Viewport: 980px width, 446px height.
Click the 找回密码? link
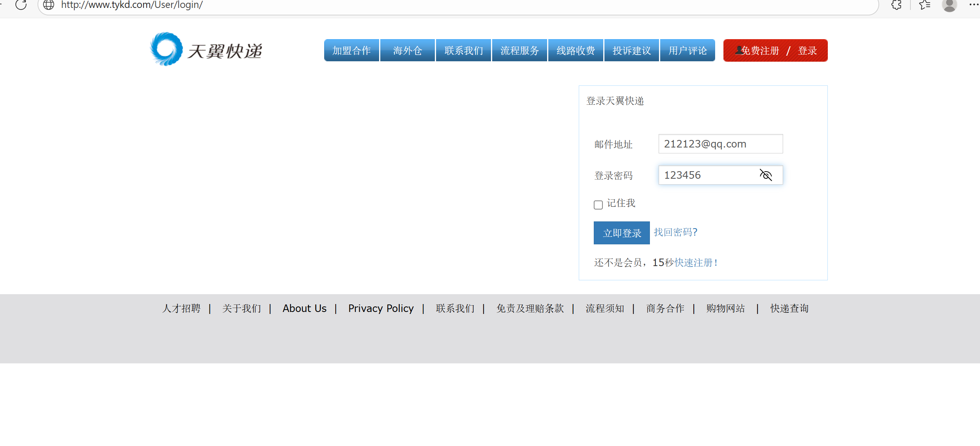coord(675,232)
